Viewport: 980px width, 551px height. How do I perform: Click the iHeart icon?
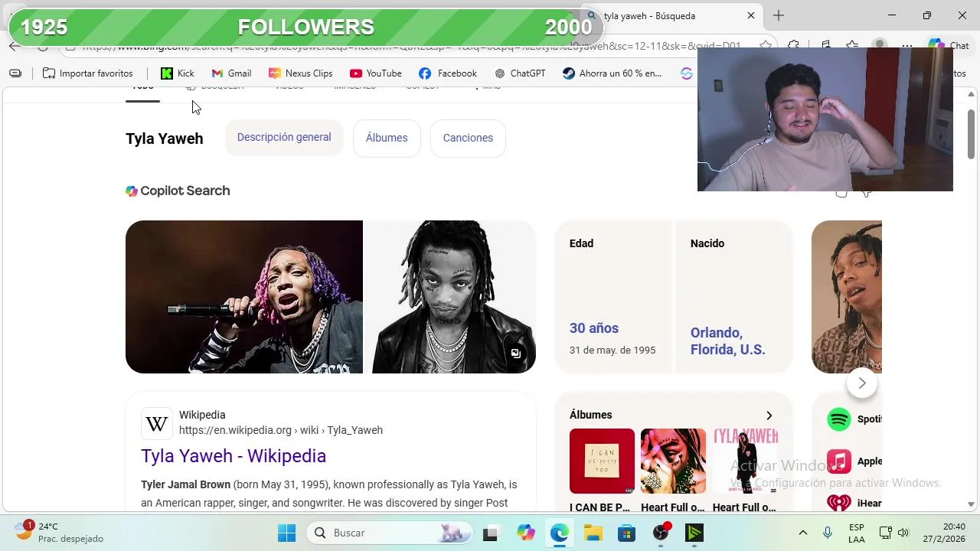pyautogui.click(x=839, y=503)
